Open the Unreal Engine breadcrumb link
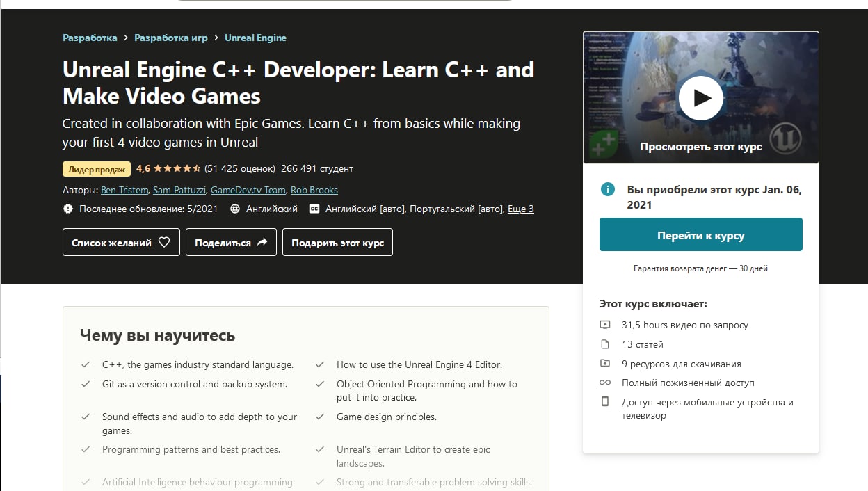 click(255, 38)
